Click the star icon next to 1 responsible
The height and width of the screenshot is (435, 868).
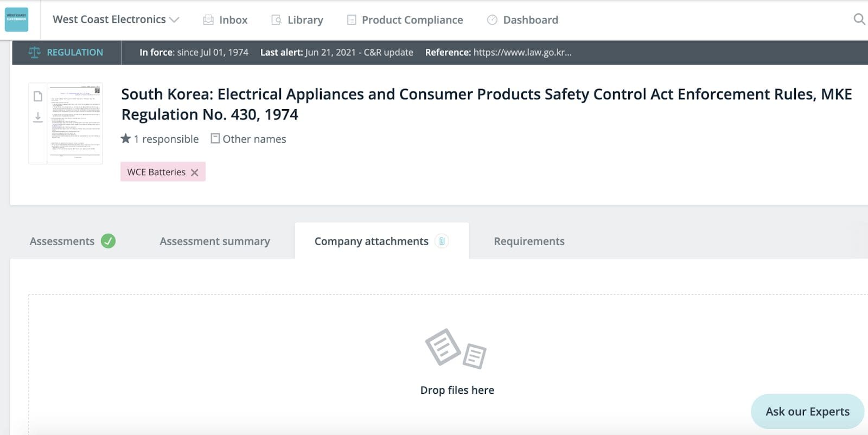(126, 139)
